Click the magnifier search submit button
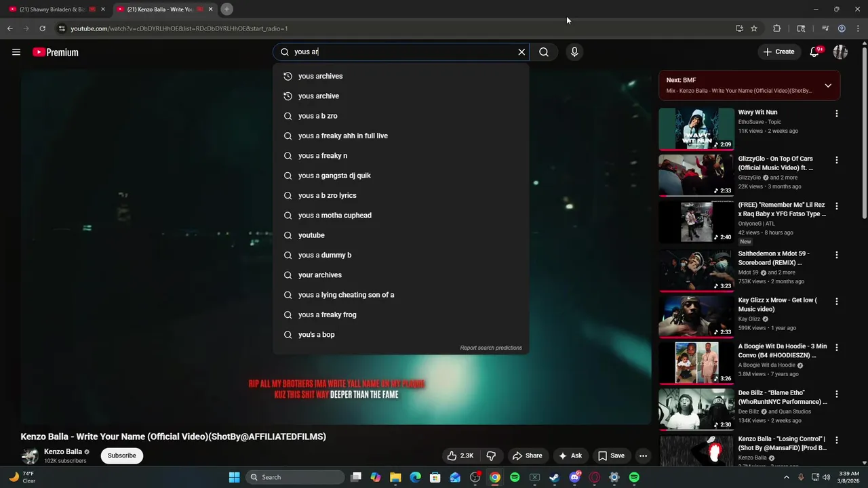 (x=544, y=52)
